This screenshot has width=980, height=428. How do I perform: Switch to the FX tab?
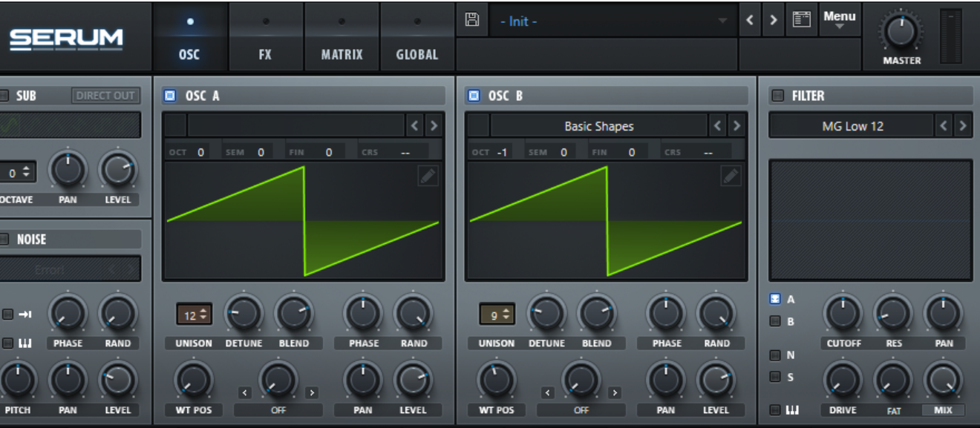click(266, 37)
